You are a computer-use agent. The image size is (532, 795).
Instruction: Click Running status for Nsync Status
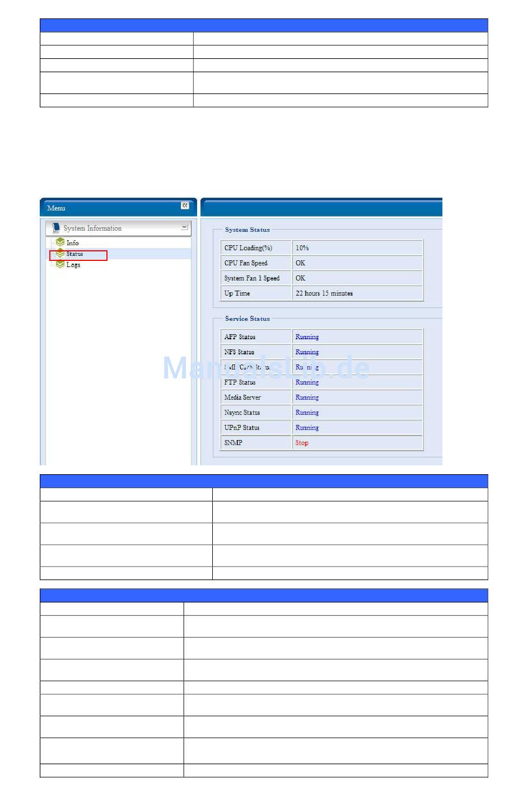(x=307, y=413)
